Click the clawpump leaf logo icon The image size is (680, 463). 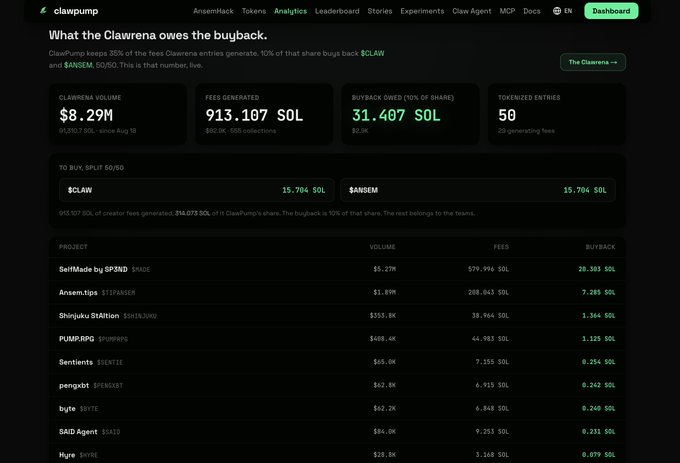(x=43, y=10)
